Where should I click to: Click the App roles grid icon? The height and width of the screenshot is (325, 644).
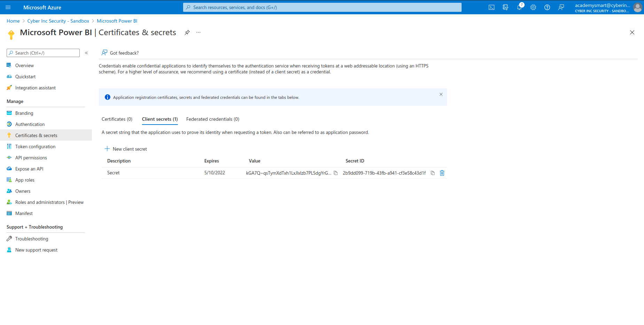tap(9, 180)
